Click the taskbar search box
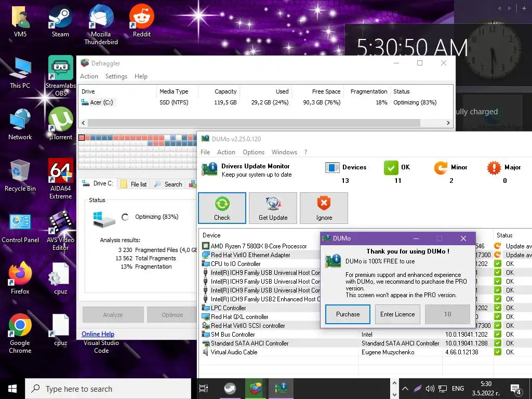The height and width of the screenshot is (399, 532). point(108,389)
